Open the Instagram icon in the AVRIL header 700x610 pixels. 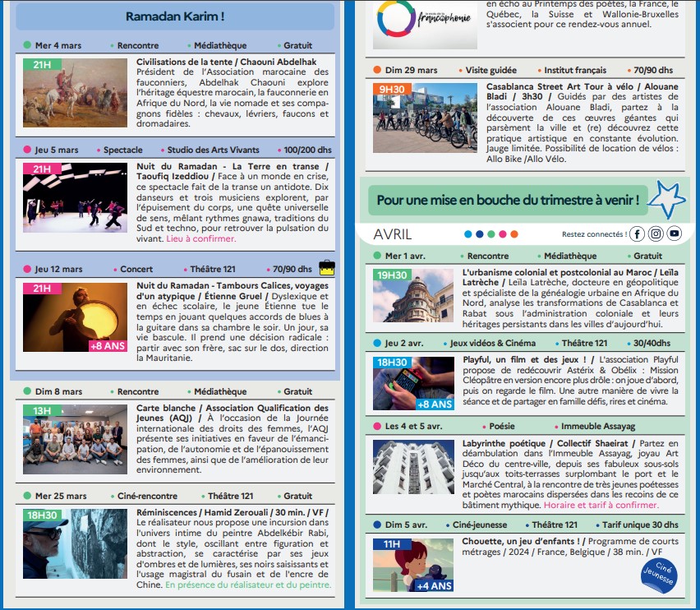point(656,234)
